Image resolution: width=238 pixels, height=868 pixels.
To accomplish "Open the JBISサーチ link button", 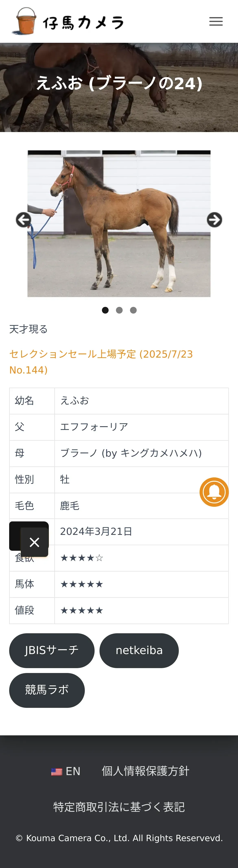I will click(x=52, y=650).
